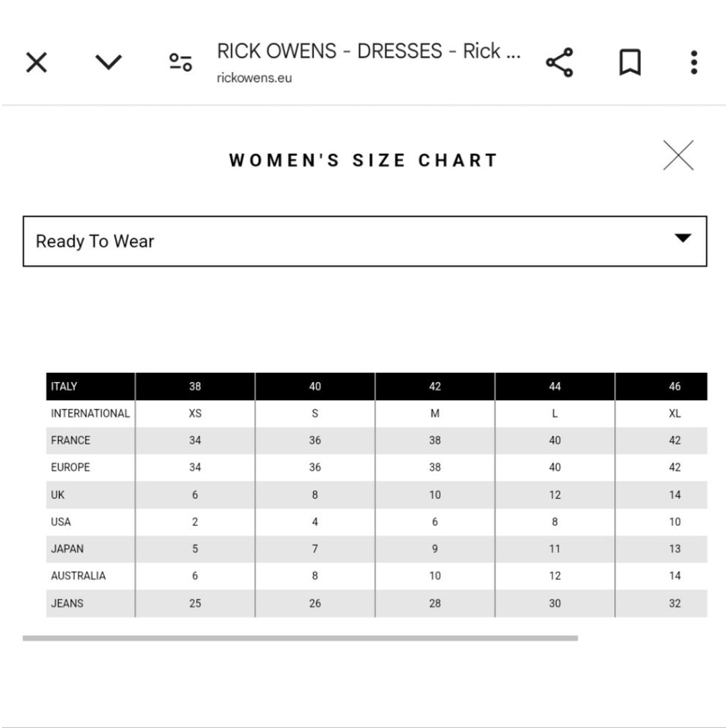Click the horizontal scrollbar below the table
The width and height of the screenshot is (728, 728).
[x=300, y=638]
